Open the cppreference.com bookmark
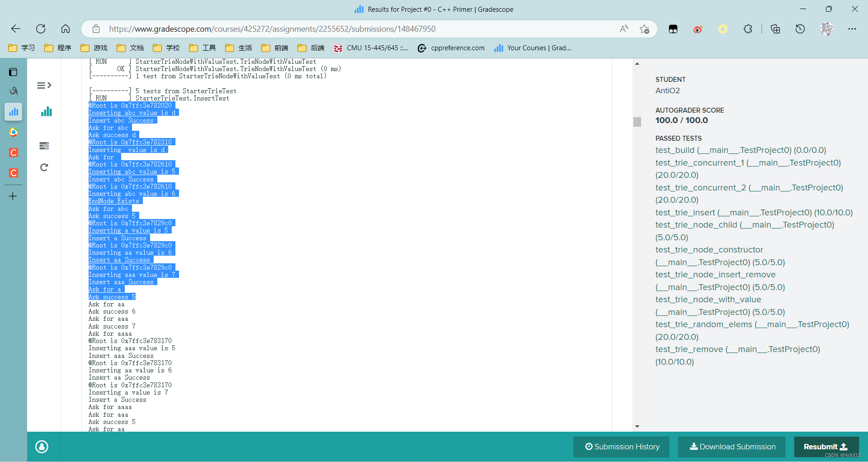 tap(451, 48)
